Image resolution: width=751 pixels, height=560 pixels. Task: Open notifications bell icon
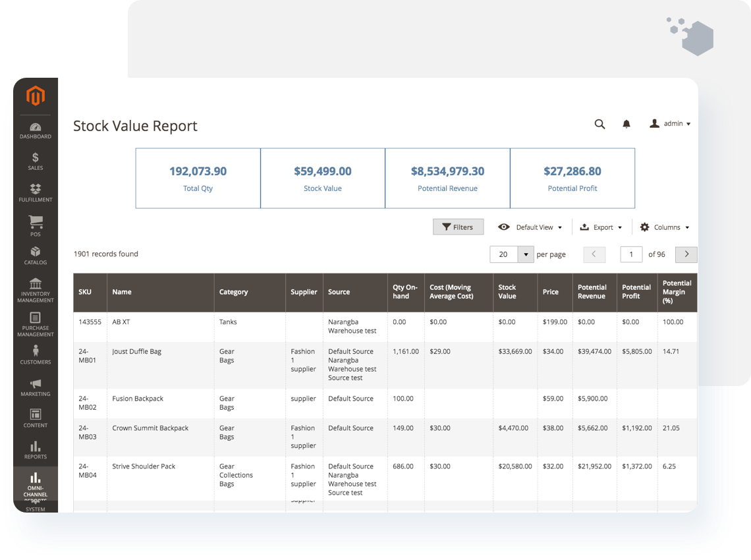pyautogui.click(x=626, y=124)
